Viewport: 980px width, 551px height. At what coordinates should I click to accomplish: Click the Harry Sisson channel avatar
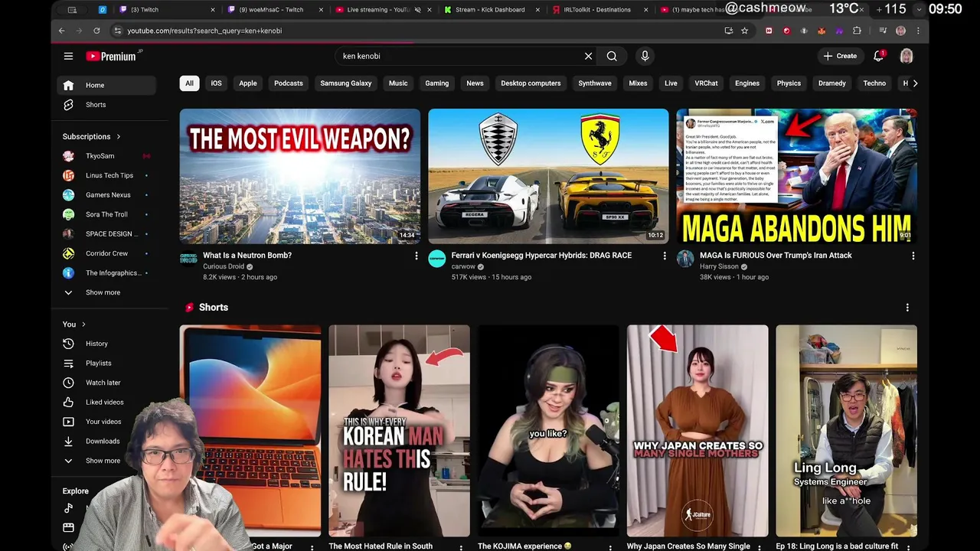tap(685, 258)
